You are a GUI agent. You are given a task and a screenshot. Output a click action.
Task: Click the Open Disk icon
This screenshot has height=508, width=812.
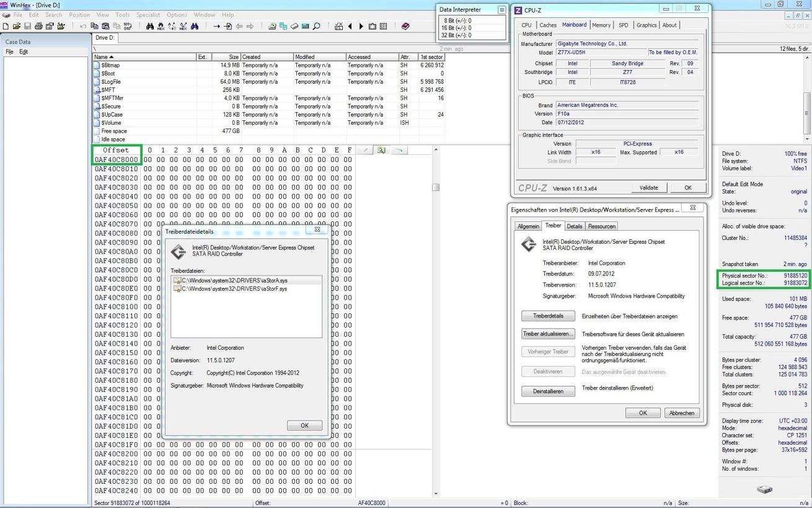(272, 26)
